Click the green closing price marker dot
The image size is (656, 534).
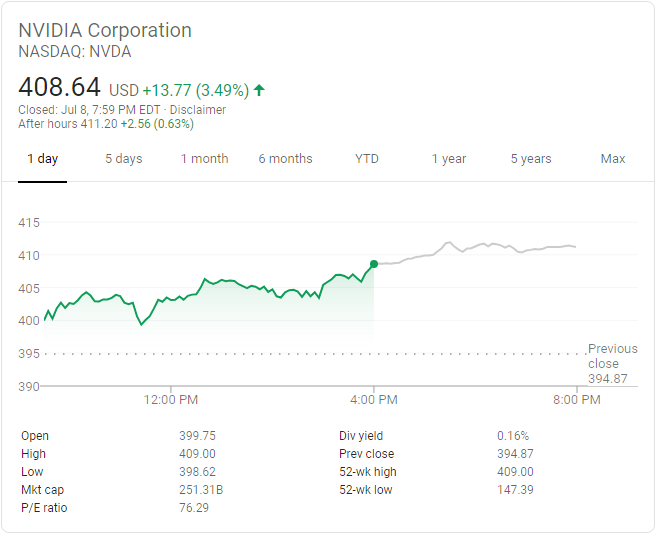[x=374, y=264]
